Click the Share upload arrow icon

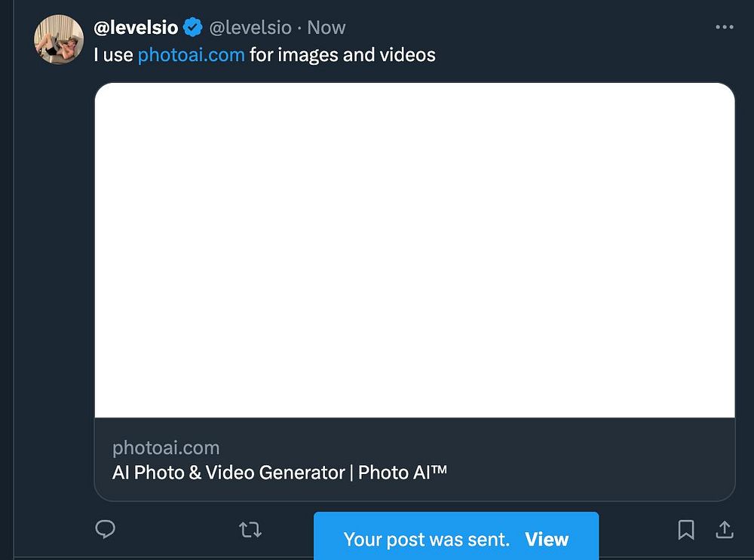coord(724,530)
